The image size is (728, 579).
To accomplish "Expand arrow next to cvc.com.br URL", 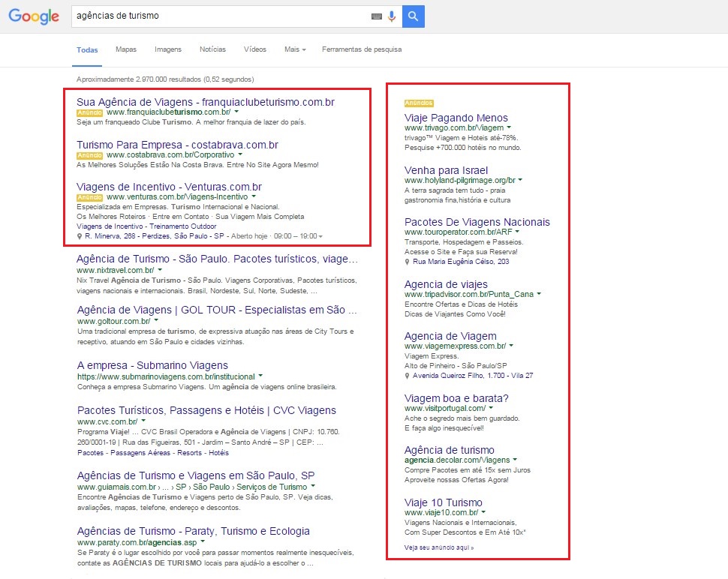I will (x=143, y=421).
